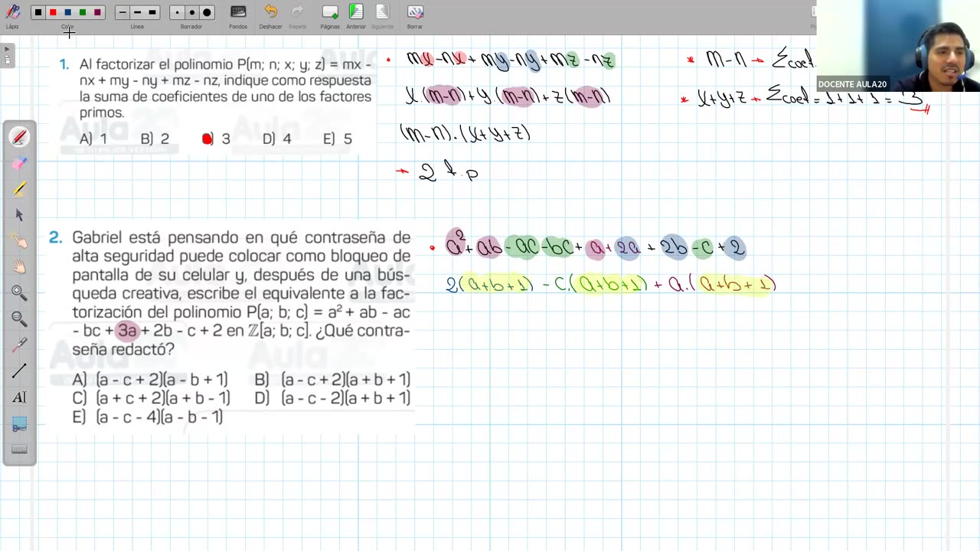Select the open hand pan tool
The image size is (980, 551).
coord(19,267)
